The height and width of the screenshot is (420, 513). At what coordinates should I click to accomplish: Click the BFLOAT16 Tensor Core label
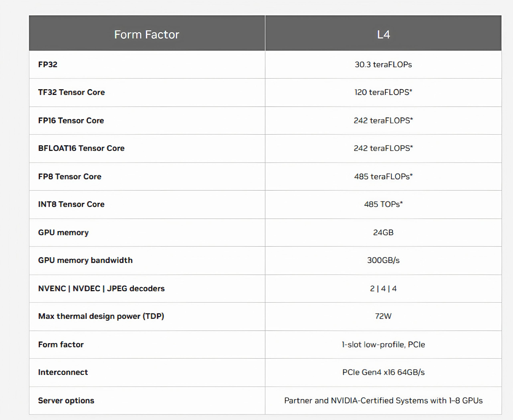click(x=81, y=148)
